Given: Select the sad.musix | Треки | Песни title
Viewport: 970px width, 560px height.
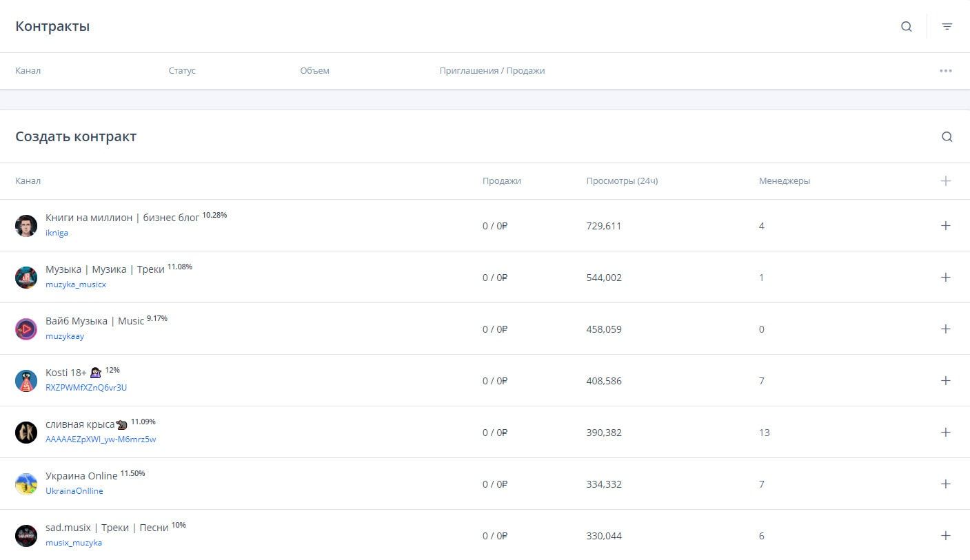Looking at the screenshot, I should (107, 528).
